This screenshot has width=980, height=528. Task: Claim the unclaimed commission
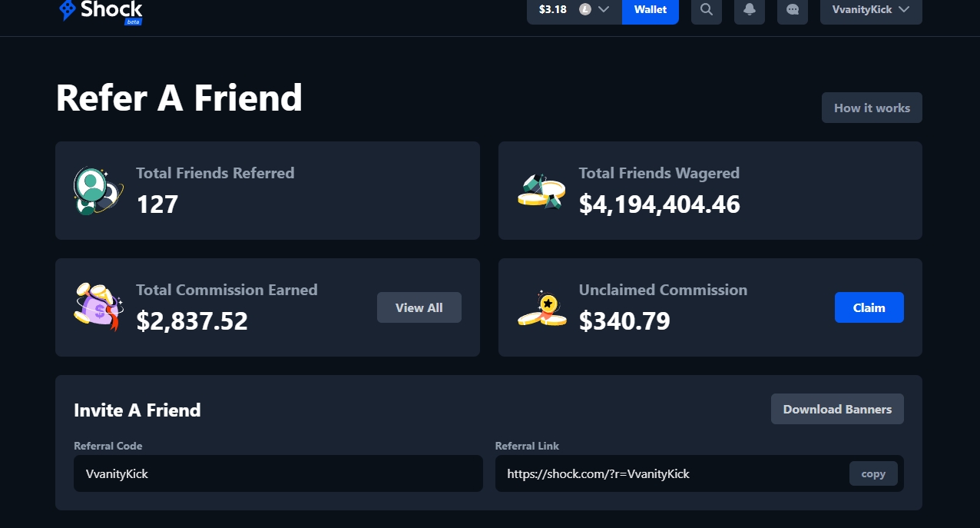pyautogui.click(x=869, y=307)
